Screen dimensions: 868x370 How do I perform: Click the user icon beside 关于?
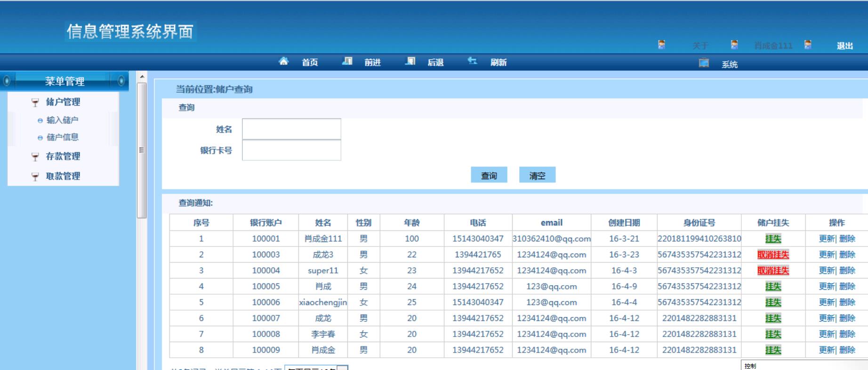pos(661,45)
